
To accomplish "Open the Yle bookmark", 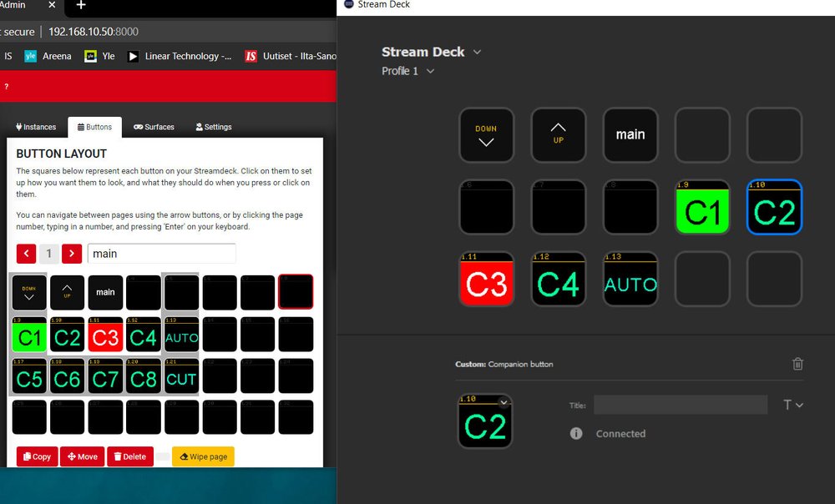I will click(100, 56).
